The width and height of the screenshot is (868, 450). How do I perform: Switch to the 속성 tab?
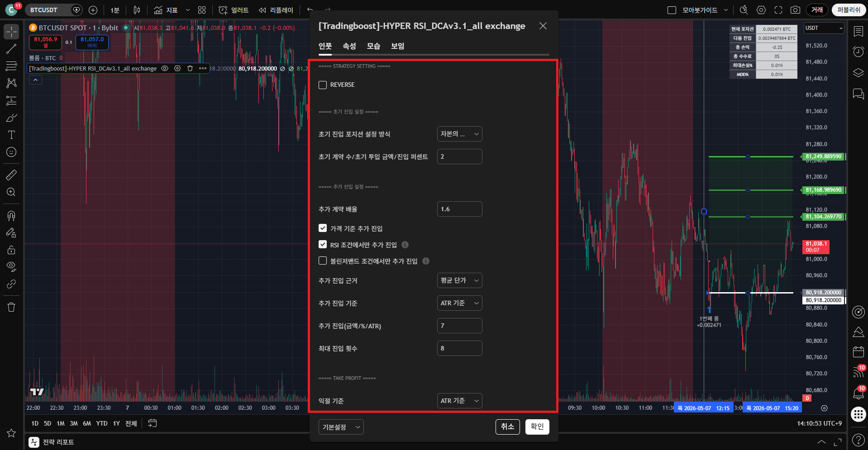coord(349,46)
